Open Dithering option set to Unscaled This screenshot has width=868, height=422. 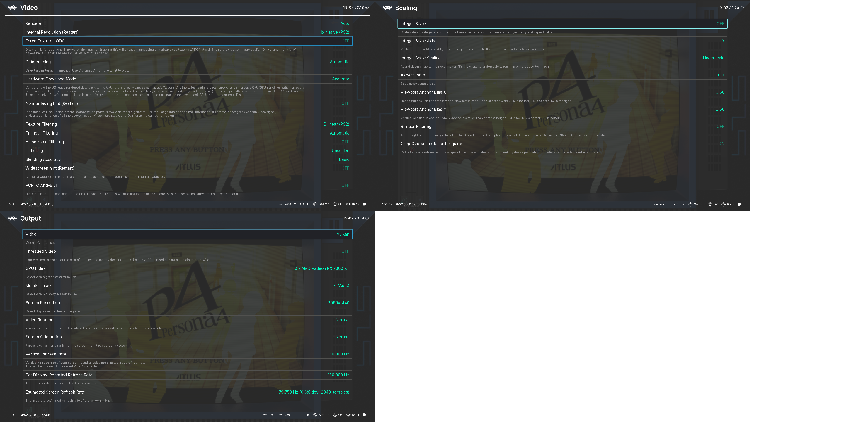pyautogui.click(x=187, y=151)
